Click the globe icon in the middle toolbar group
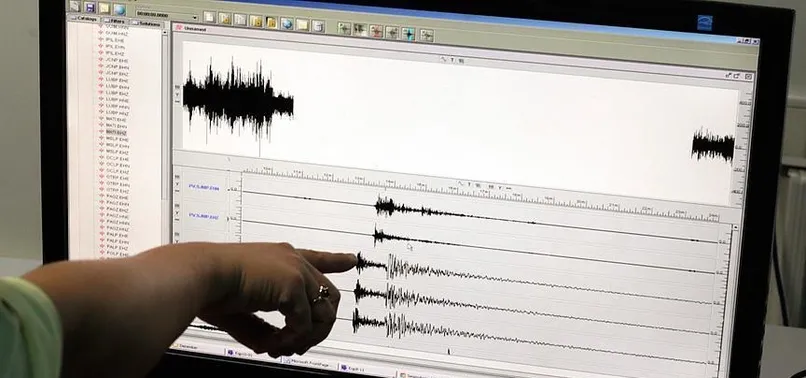Viewport: 806px width, 378px height. click(286, 23)
